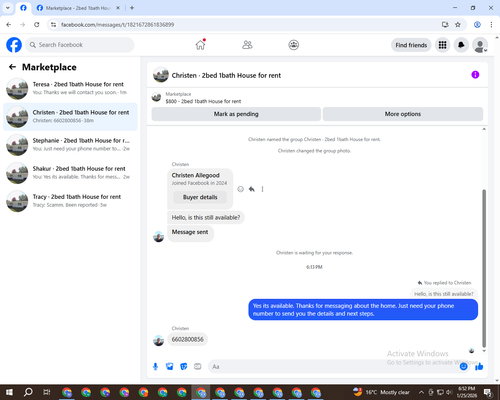Click the blue 'Yes its available' reply bubble
Image resolution: width=500 pixels, height=400 pixels.
click(x=363, y=310)
